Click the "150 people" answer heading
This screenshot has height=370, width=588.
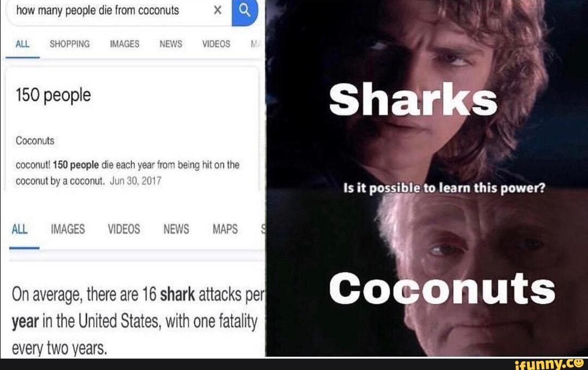(x=53, y=95)
